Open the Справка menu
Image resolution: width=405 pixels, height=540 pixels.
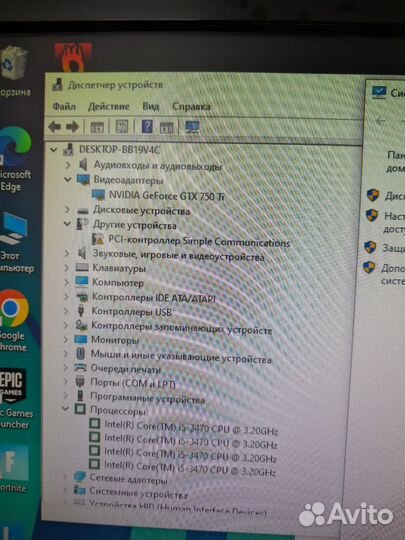click(191, 106)
